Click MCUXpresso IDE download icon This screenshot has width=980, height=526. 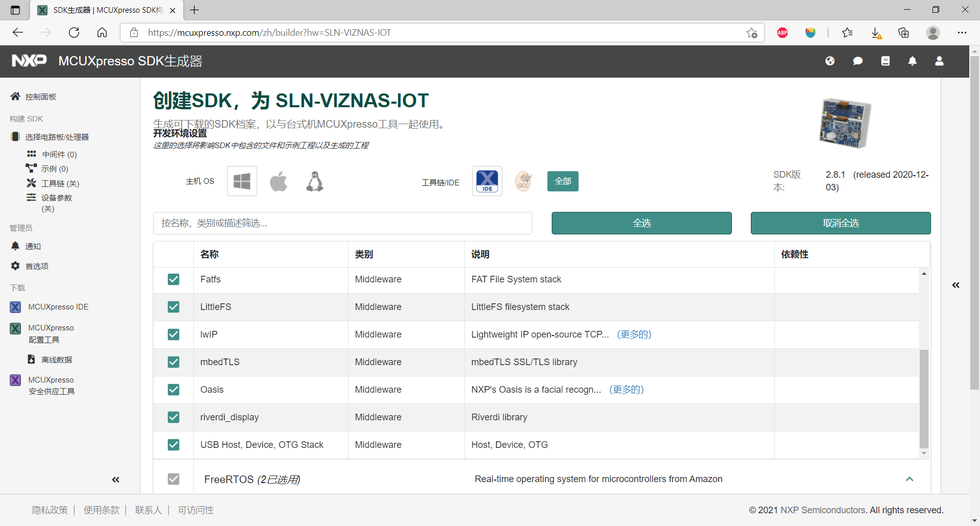click(x=16, y=306)
